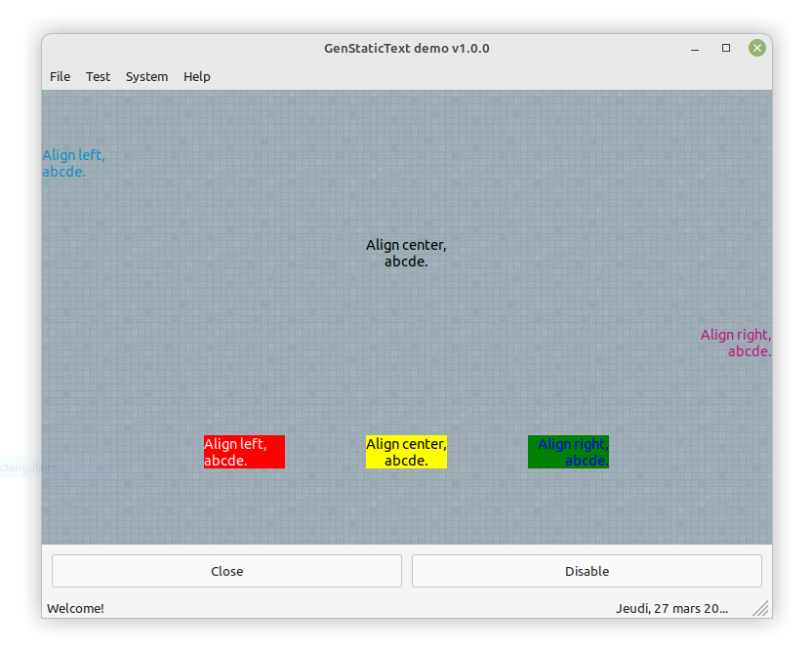
Task: Click the Disable button
Action: click(x=587, y=571)
